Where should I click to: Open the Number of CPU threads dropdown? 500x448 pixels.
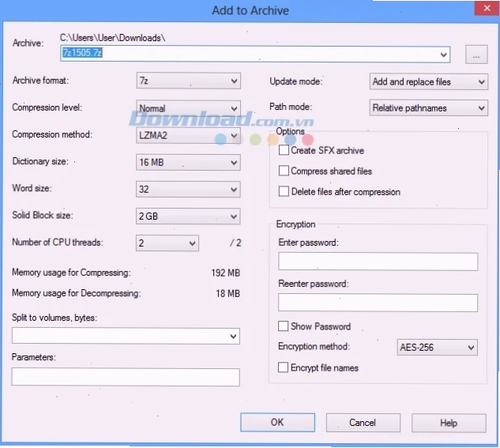click(x=167, y=243)
